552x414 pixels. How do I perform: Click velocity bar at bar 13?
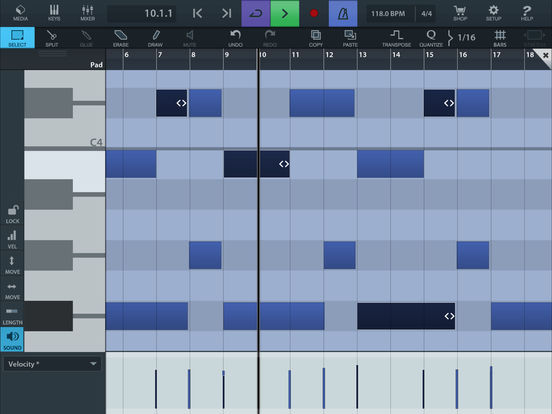(x=357, y=387)
